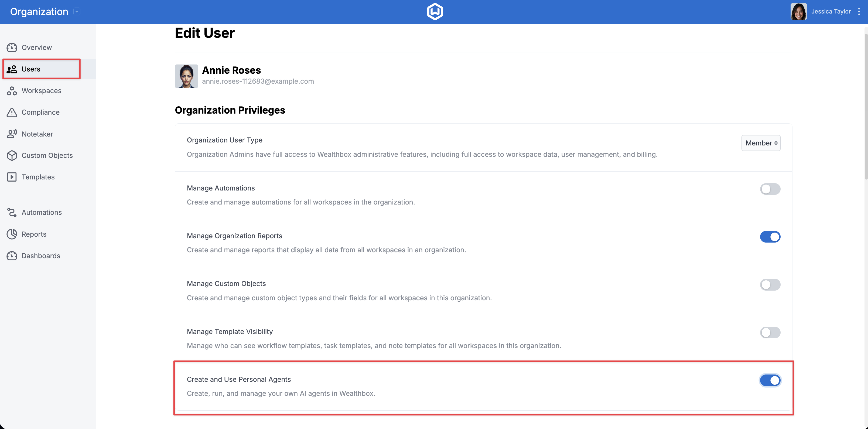868x429 pixels.
Task: Go to Reports in the sidebar
Action: pos(48,234)
